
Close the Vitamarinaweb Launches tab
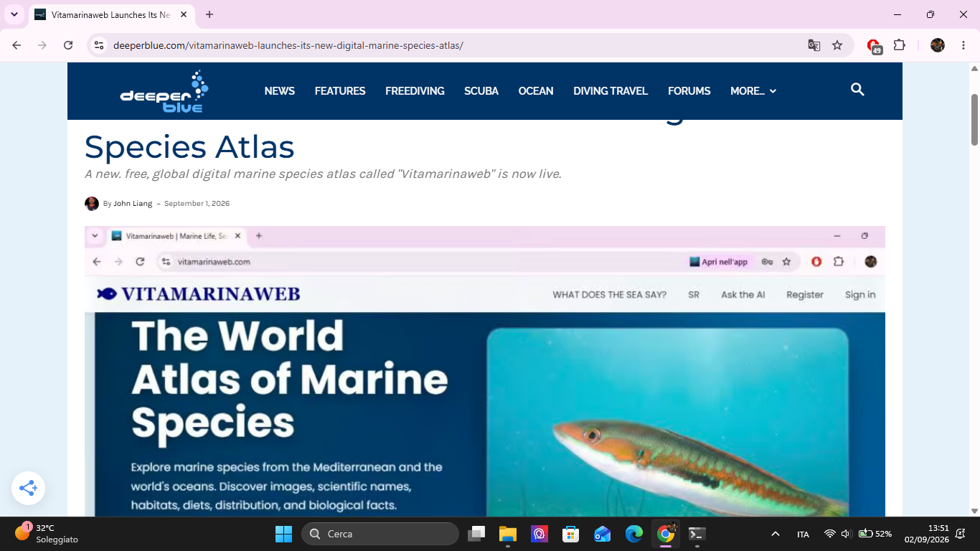[x=184, y=14]
